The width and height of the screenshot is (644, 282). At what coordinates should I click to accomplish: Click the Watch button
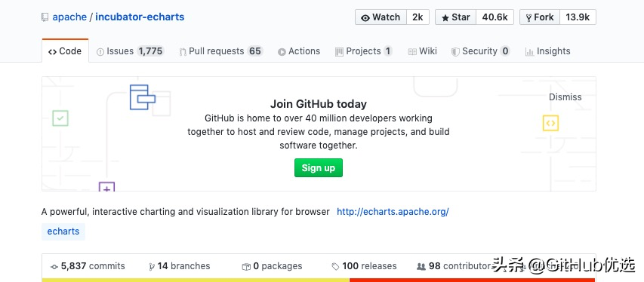click(381, 17)
